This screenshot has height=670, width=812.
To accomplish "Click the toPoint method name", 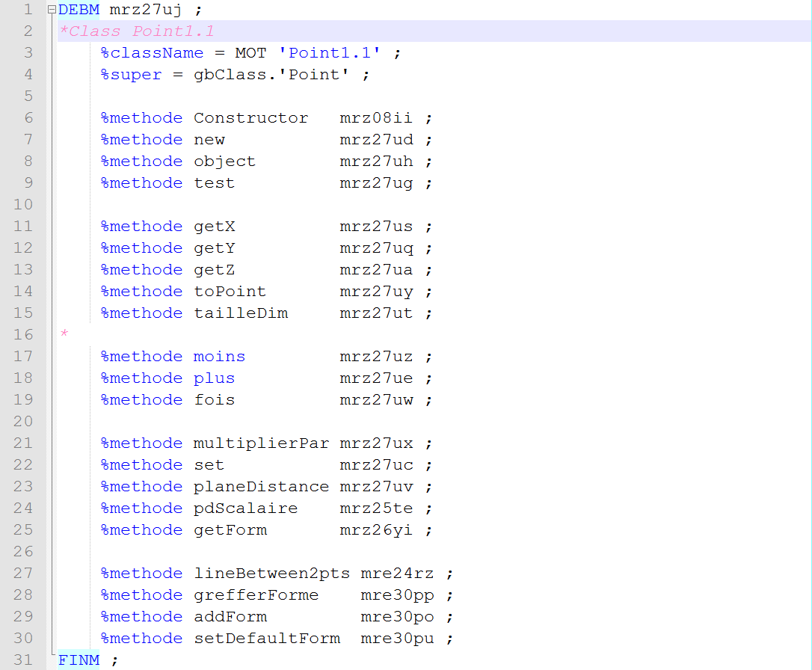I will pos(230,292).
